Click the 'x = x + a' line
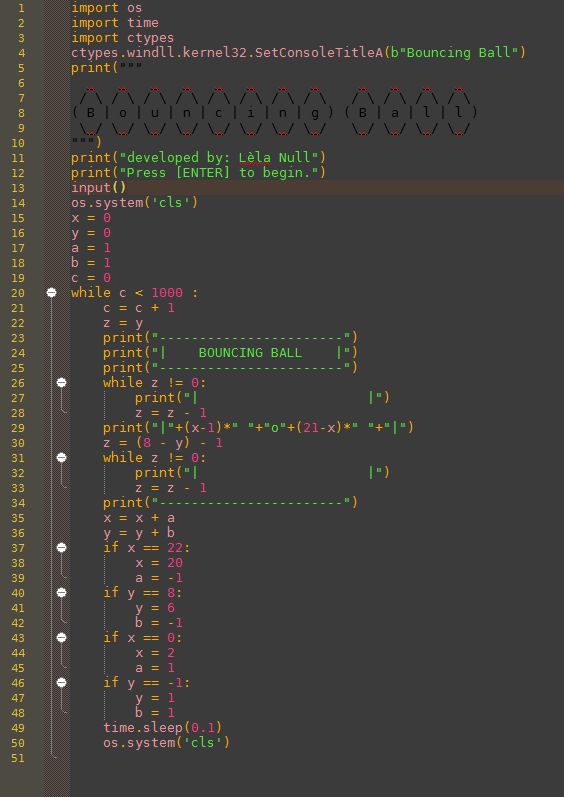564x797 pixels. pos(139,518)
